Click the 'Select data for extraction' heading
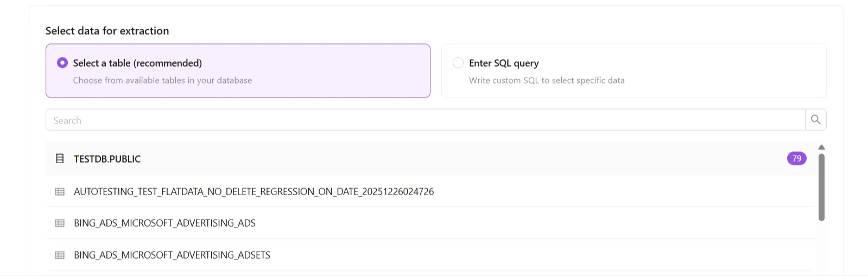 [107, 31]
